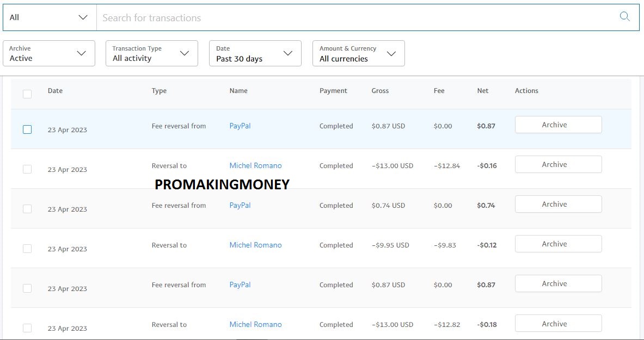Archive the first $0.87 fee reversal transaction
The height and width of the screenshot is (340, 644).
point(558,125)
